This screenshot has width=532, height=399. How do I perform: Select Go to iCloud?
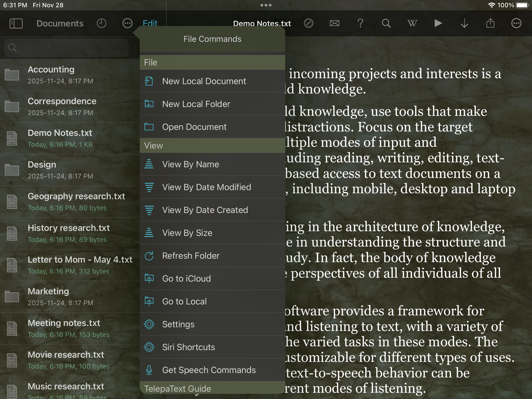point(187,279)
